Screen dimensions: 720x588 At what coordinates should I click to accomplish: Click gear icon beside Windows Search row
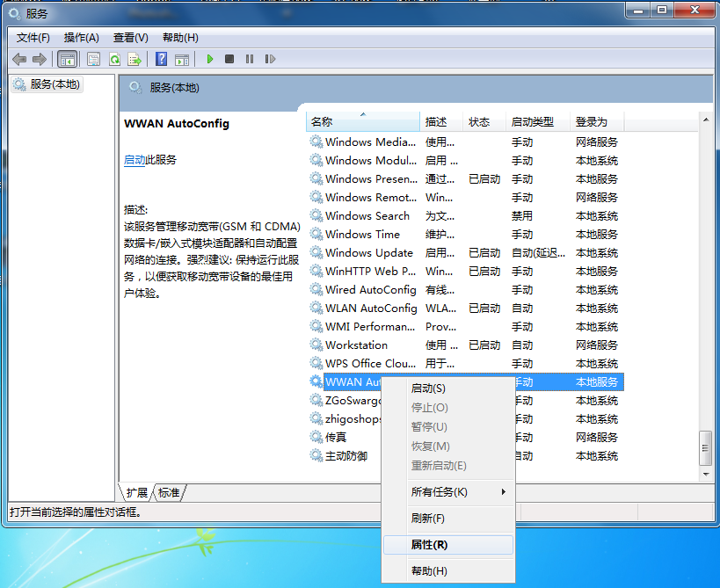pyautogui.click(x=316, y=215)
